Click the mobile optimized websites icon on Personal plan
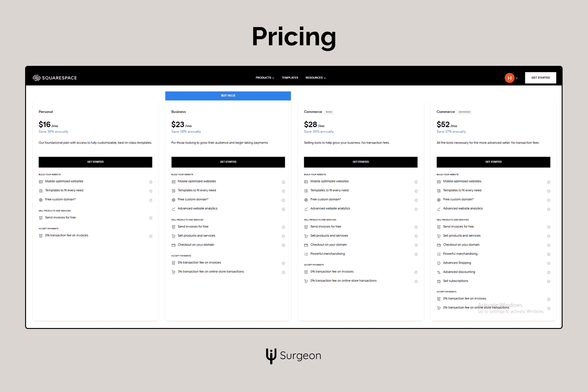 pyautogui.click(x=41, y=181)
